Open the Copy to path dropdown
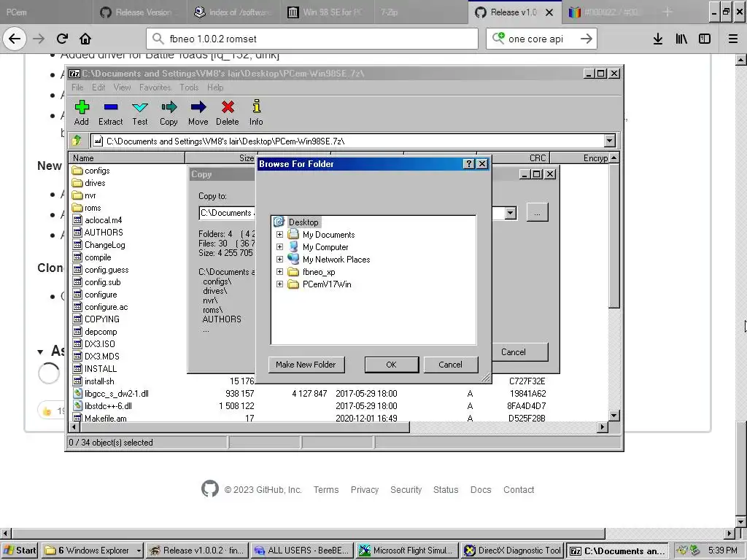 510,213
